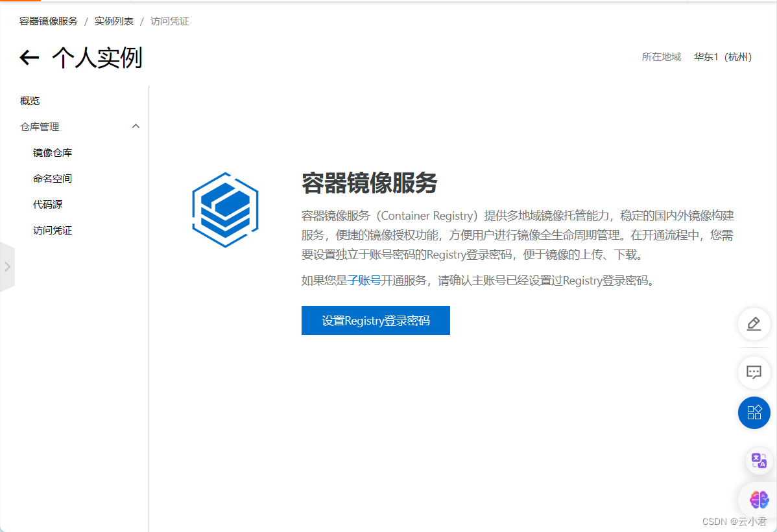
Task: Open the blue grid apps floating button
Action: 754,413
